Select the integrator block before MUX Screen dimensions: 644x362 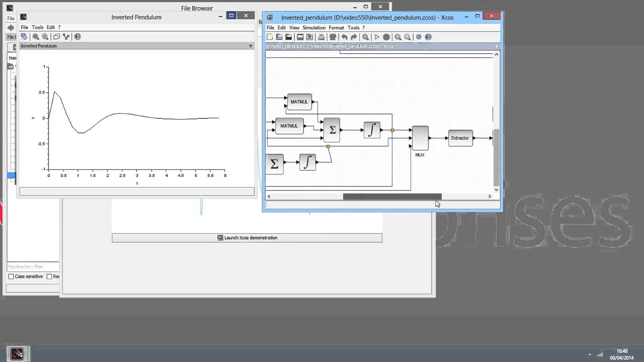point(372,130)
